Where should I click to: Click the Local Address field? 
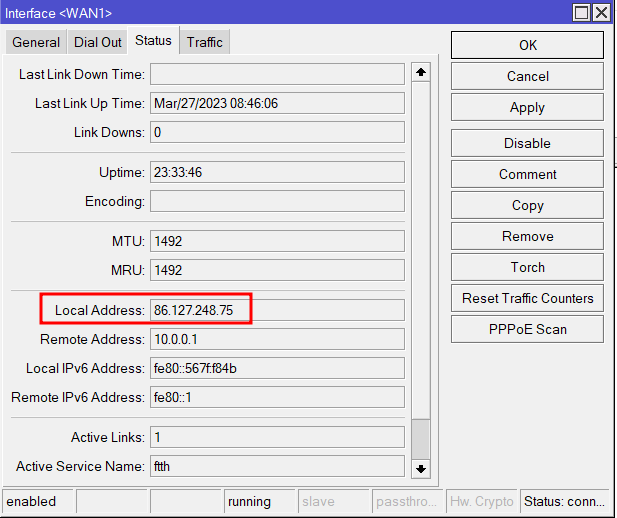[277, 310]
